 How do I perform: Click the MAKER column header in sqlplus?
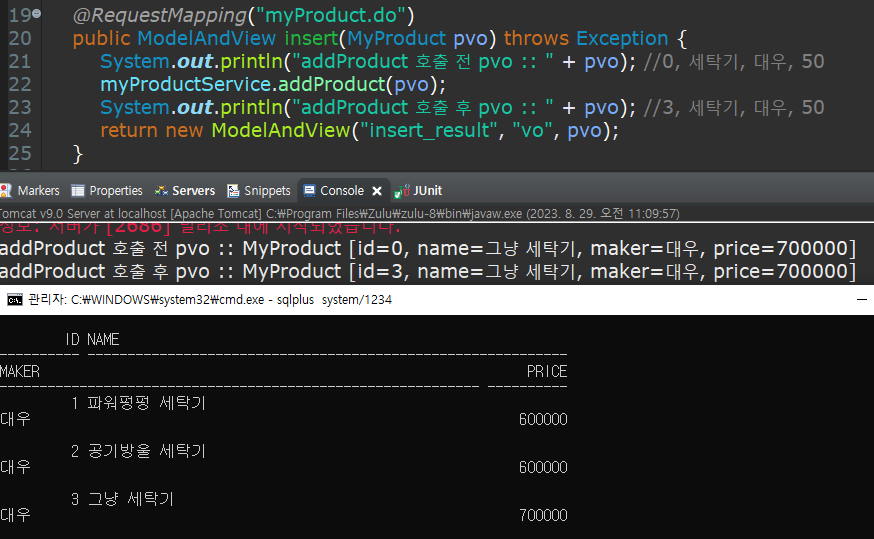[x=20, y=372]
